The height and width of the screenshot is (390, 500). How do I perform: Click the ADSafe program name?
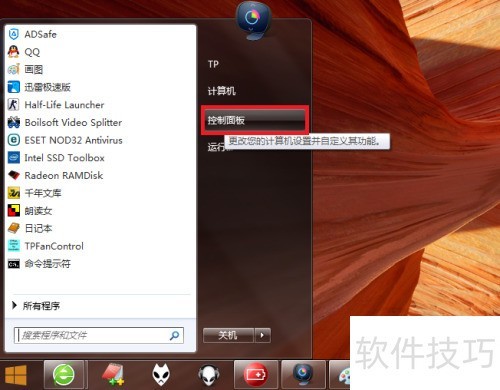point(40,34)
